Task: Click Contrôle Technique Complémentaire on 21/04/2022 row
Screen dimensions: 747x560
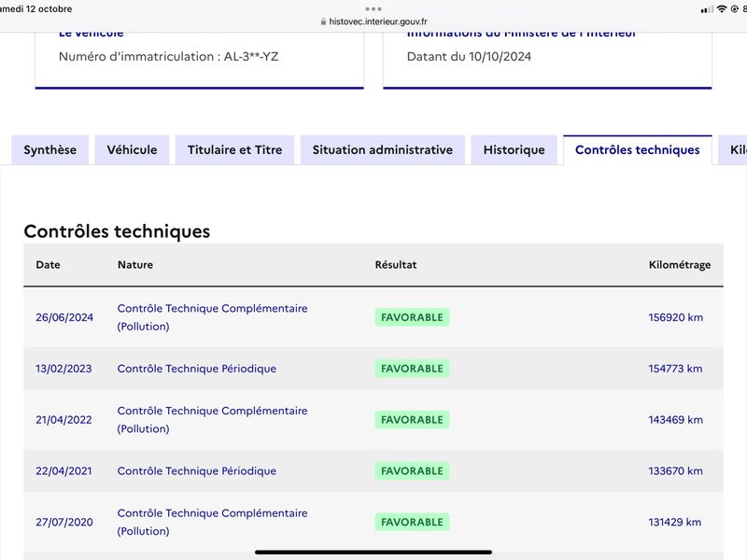Action: 213,420
